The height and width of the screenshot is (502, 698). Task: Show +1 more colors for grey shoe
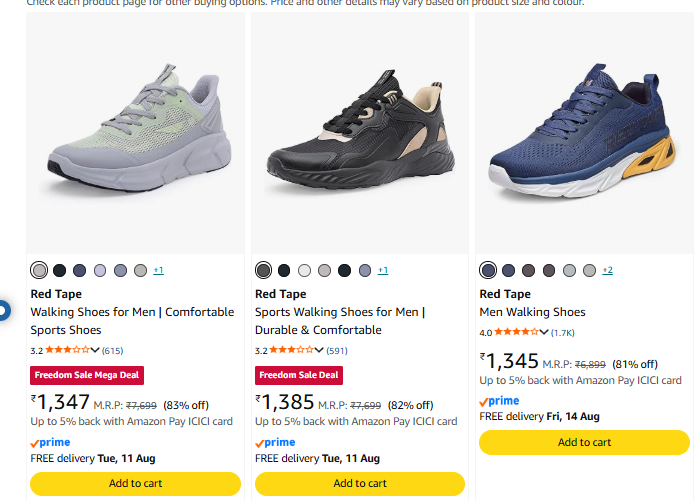pyautogui.click(x=158, y=270)
